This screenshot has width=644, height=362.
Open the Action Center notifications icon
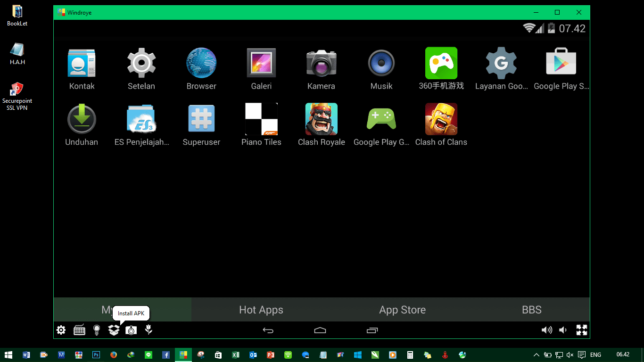coord(582,355)
